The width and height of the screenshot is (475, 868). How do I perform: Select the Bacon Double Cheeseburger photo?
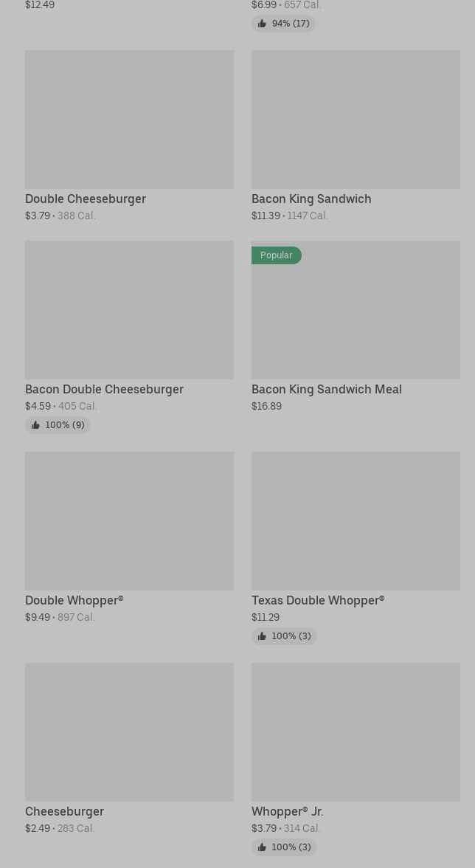(x=129, y=310)
